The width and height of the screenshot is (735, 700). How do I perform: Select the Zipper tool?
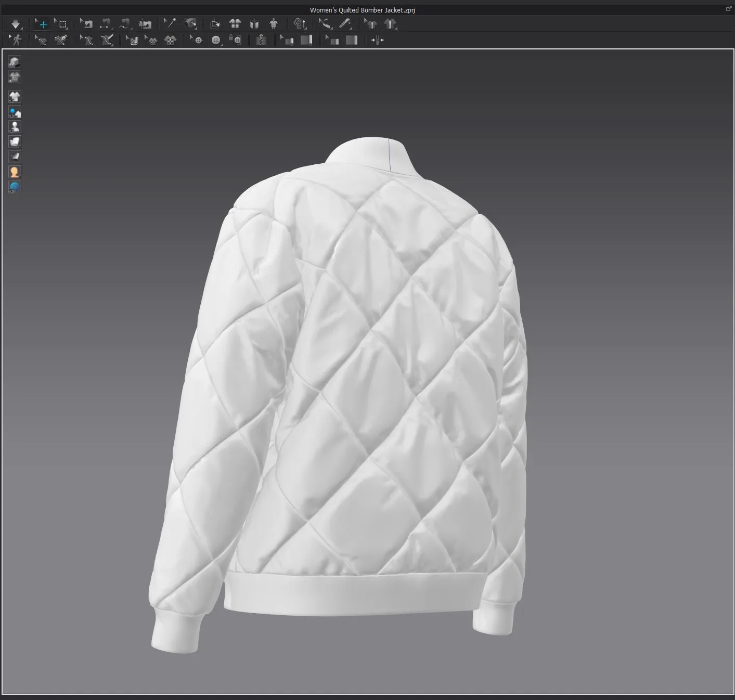[261, 40]
